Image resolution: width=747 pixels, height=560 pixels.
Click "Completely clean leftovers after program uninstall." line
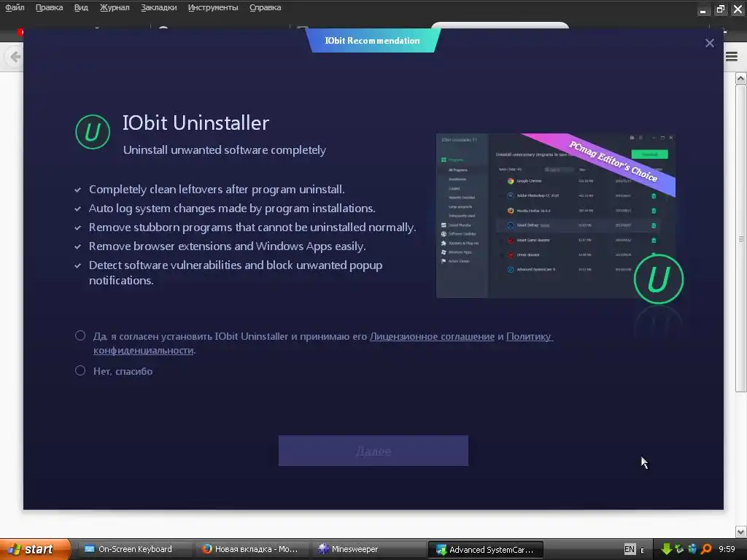(217, 189)
